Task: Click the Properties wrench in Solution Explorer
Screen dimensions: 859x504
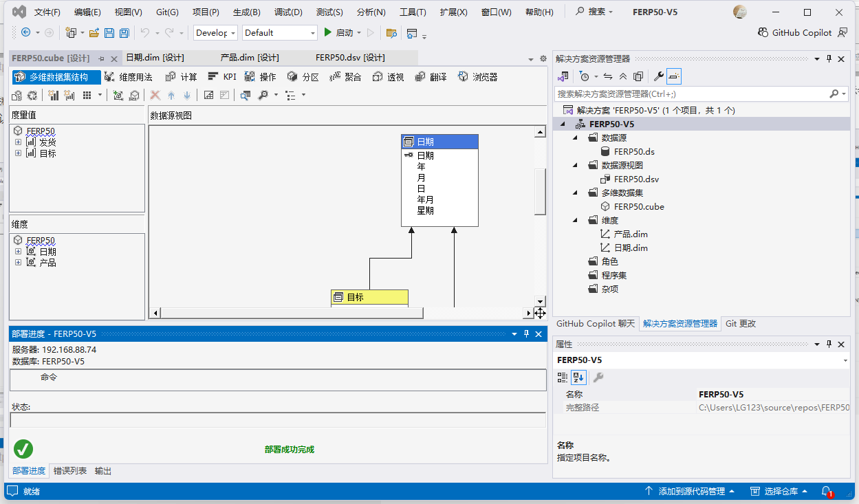Action: 658,76
